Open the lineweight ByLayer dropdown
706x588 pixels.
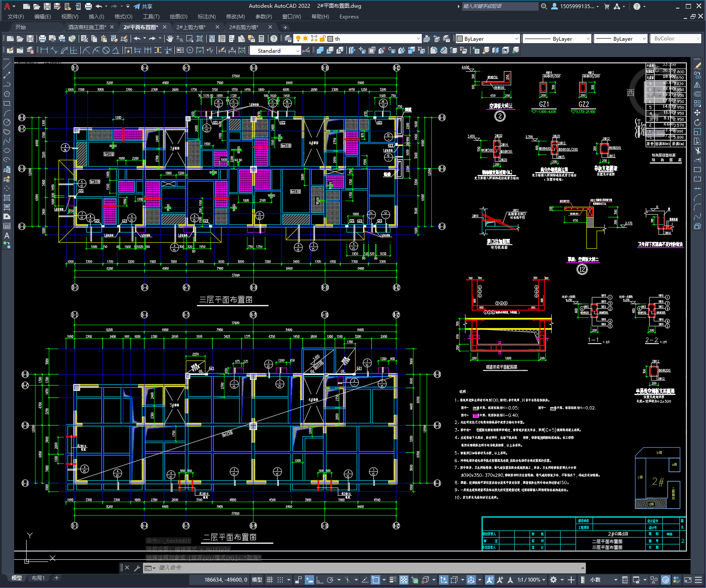[x=620, y=39]
